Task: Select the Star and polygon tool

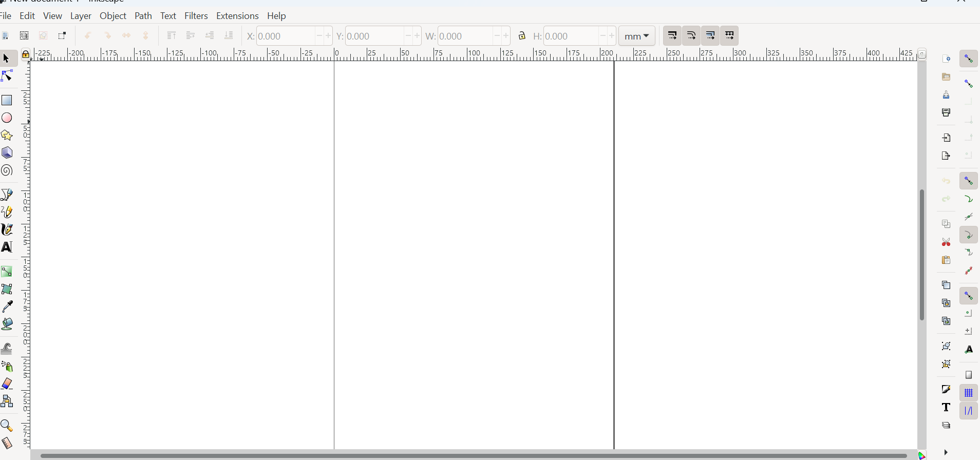Action: click(7, 136)
